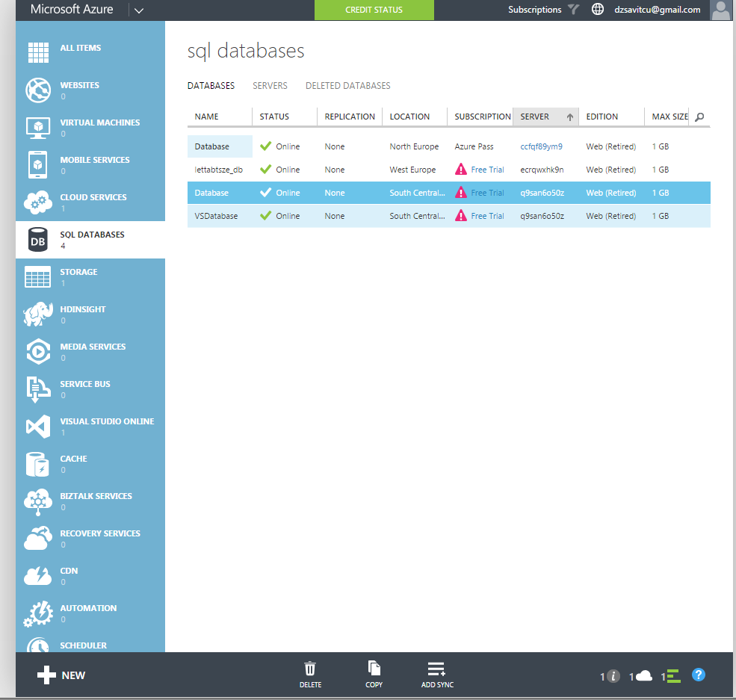Click q9san6o50z server in VSDatabase row

[542, 216]
